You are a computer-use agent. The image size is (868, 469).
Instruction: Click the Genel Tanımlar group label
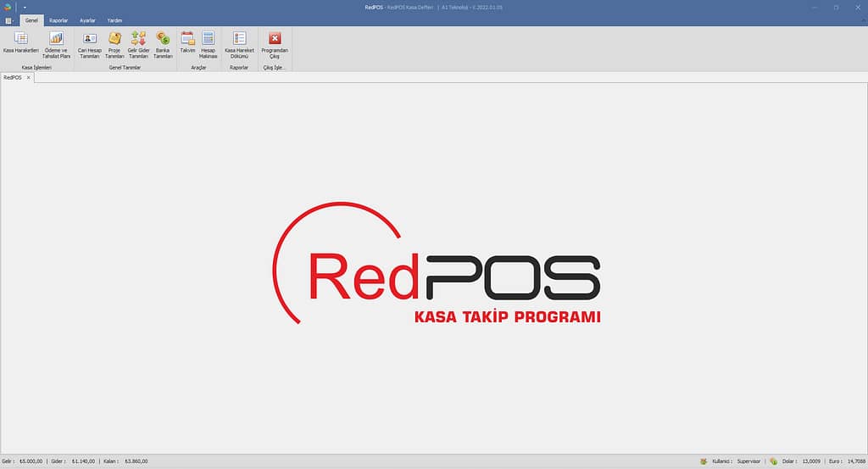coord(125,68)
